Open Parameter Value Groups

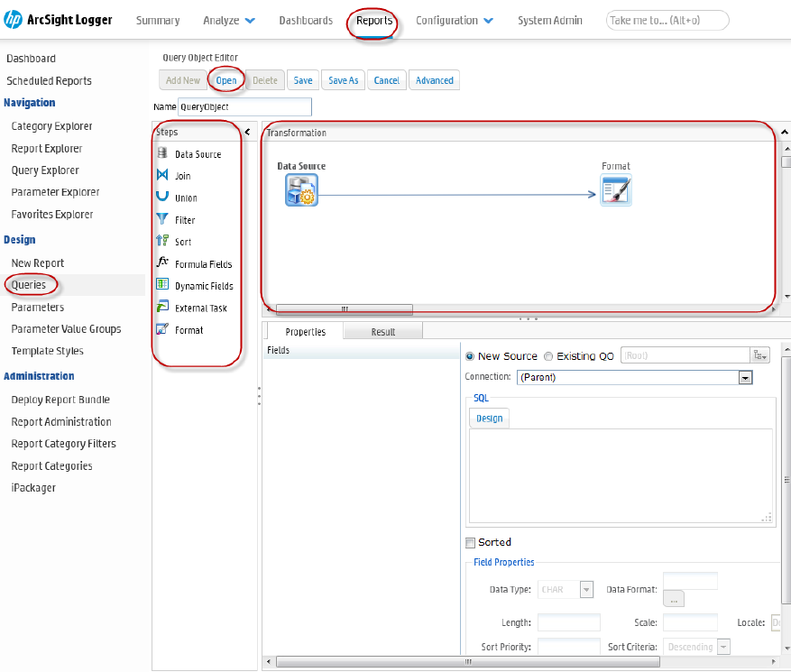coord(66,329)
